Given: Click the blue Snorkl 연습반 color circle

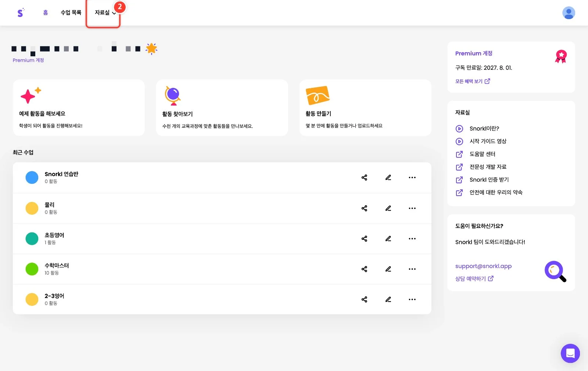Looking at the screenshot, I should [32, 178].
